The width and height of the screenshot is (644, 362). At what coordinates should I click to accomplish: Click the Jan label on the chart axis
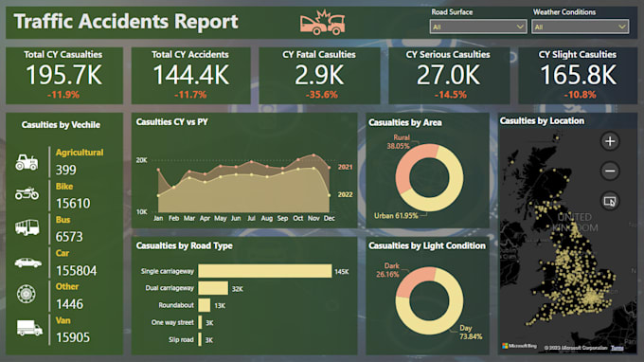pos(158,218)
